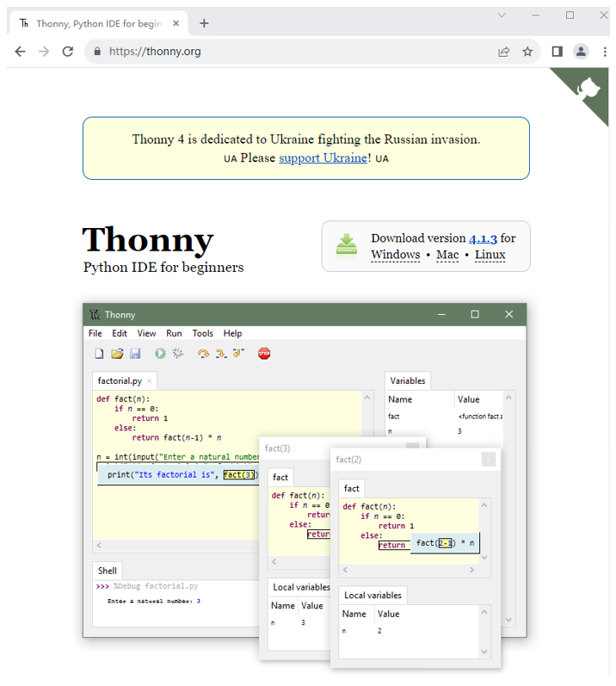
Task: Toggle the browser side panel icon
Action: [x=557, y=52]
